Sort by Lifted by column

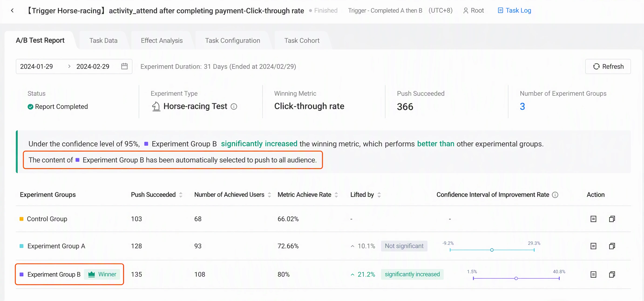click(379, 195)
